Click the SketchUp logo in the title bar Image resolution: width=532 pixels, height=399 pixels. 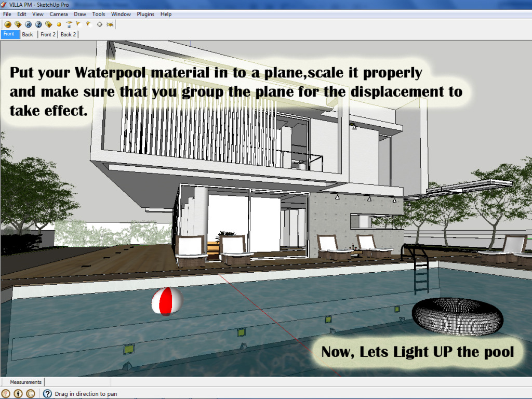4,4
